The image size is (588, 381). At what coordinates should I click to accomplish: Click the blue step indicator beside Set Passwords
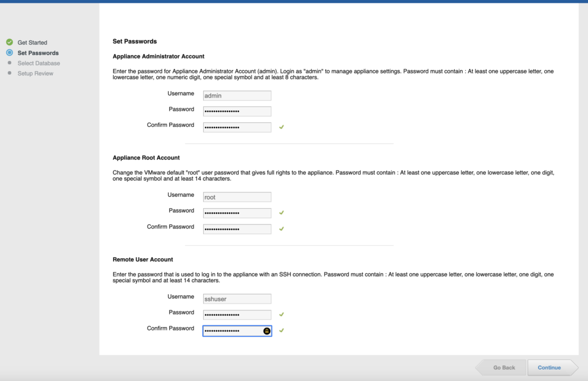pos(9,53)
